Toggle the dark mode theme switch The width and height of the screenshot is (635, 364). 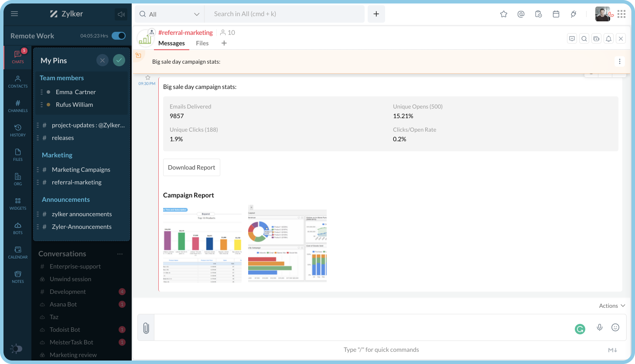coord(16,349)
